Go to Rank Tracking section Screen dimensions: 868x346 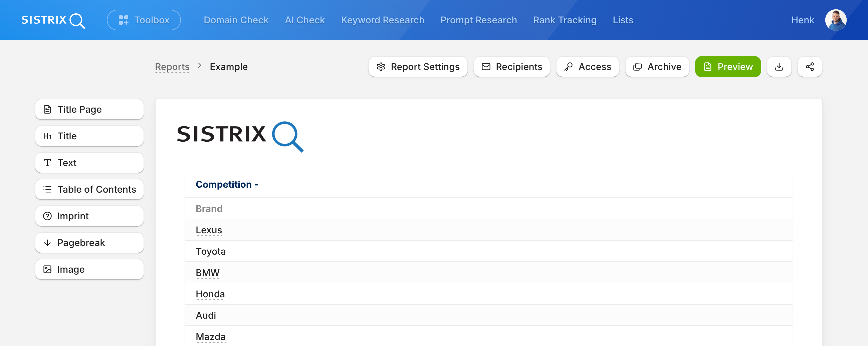[565, 20]
